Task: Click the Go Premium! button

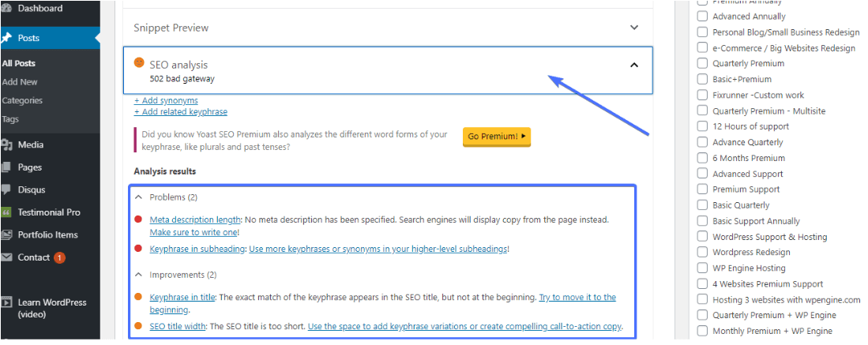Action: tap(497, 137)
